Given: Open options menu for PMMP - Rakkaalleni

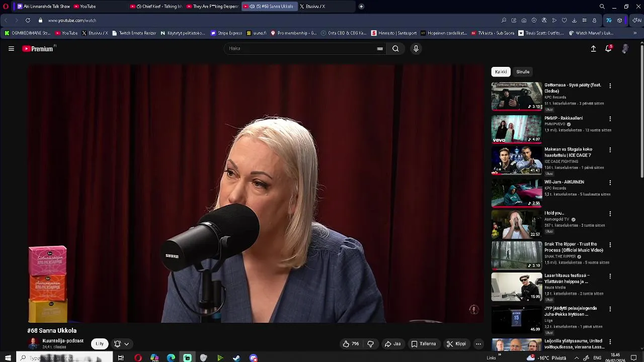Looking at the screenshot, I should [x=610, y=119].
